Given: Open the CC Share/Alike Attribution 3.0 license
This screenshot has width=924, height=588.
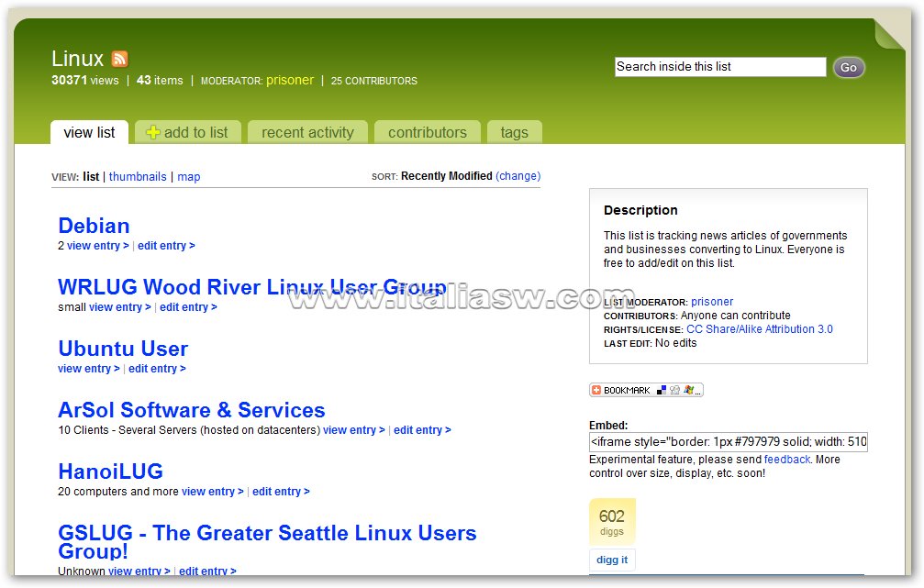Looking at the screenshot, I should coord(760,329).
